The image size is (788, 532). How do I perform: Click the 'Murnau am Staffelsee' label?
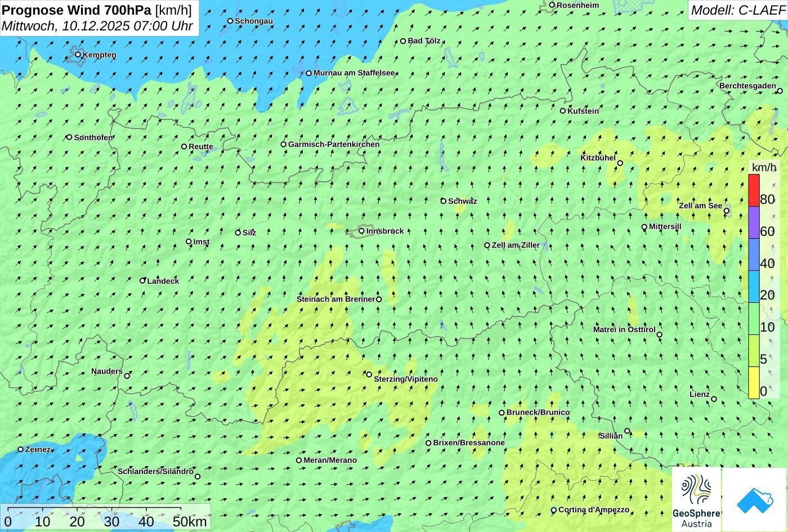(x=354, y=73)
